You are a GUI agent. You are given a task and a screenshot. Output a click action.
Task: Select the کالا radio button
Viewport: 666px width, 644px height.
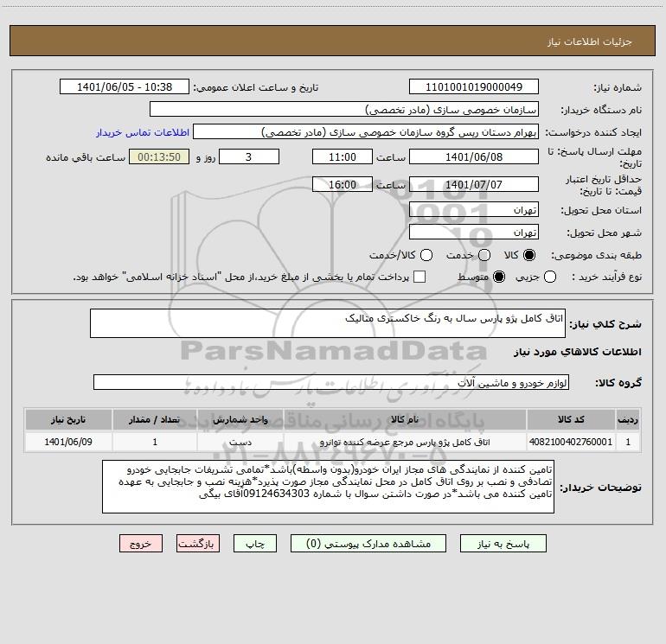tap(529, 255)
